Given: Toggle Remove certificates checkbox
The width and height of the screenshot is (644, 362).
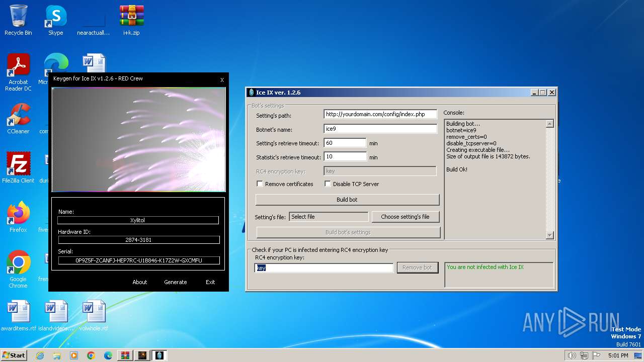Looking at the screenshot, I should pos(260,184).
